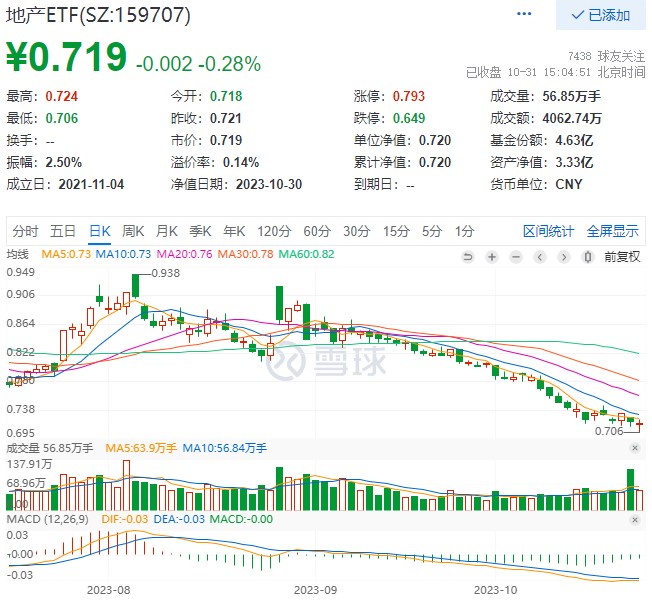Click the DEA:-0.03 indicator value
The width and height of the screenshot is (652, 600).
[179, 519]
